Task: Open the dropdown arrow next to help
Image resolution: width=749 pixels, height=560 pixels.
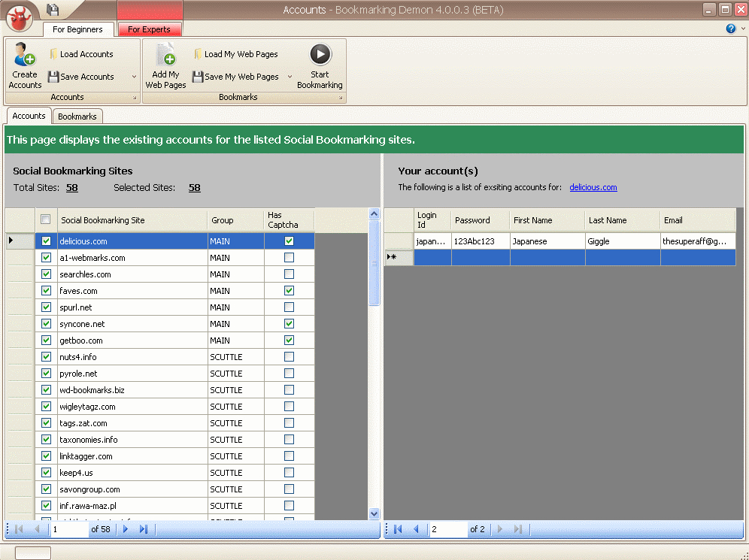Action: point(743,29)
